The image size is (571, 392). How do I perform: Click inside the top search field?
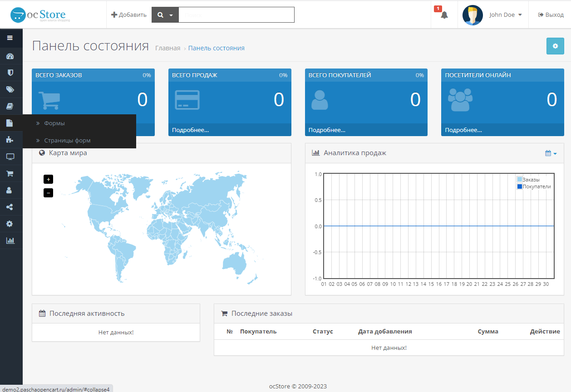(236, 15)
